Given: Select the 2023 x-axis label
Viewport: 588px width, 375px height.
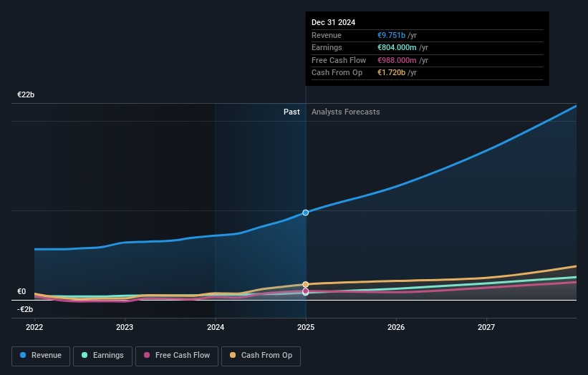Looking at the screenshot, I should click(125, 328).
